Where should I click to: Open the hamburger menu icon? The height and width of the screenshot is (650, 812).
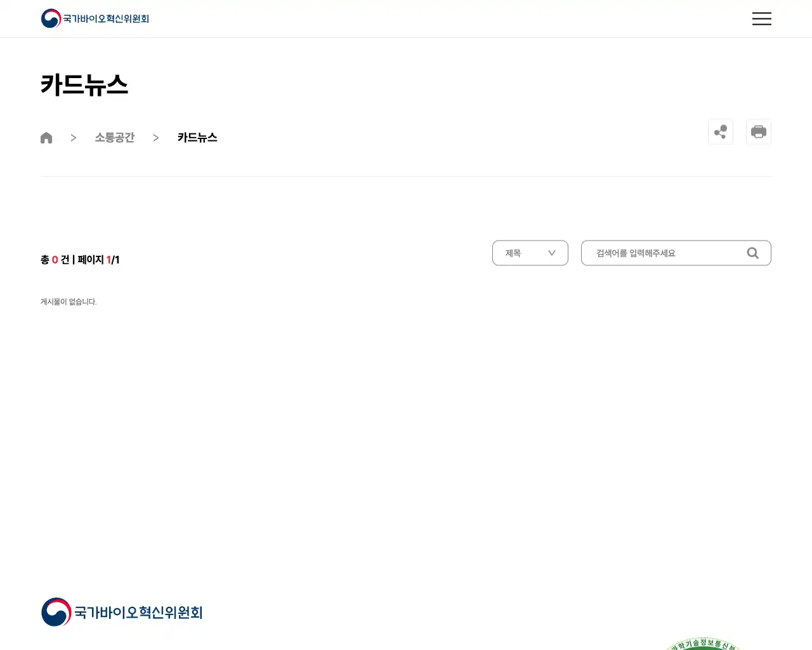pyautogui.click(x=761, y=18)
